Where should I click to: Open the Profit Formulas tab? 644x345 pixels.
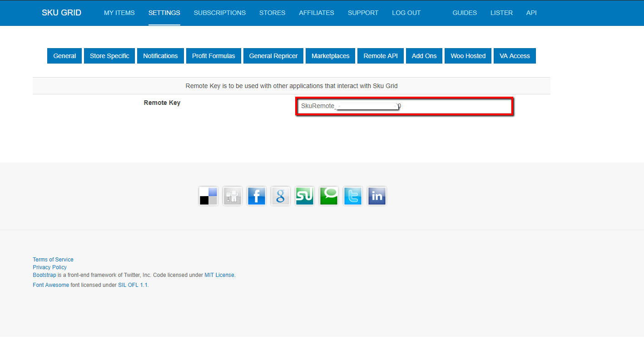213,56
